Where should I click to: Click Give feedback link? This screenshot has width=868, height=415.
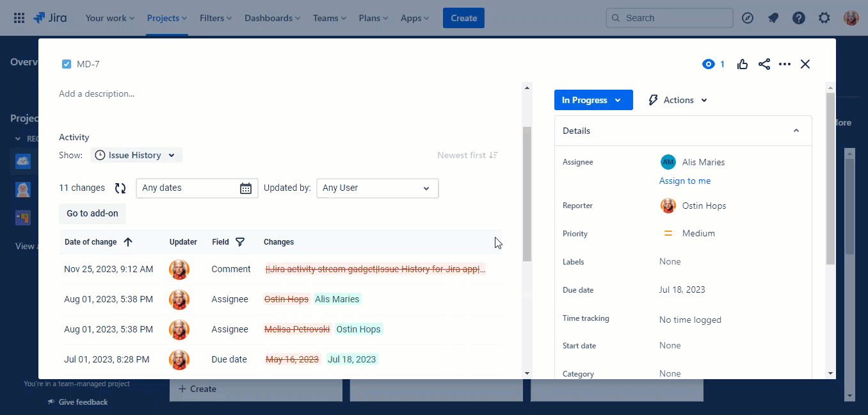tap(77, 402)
